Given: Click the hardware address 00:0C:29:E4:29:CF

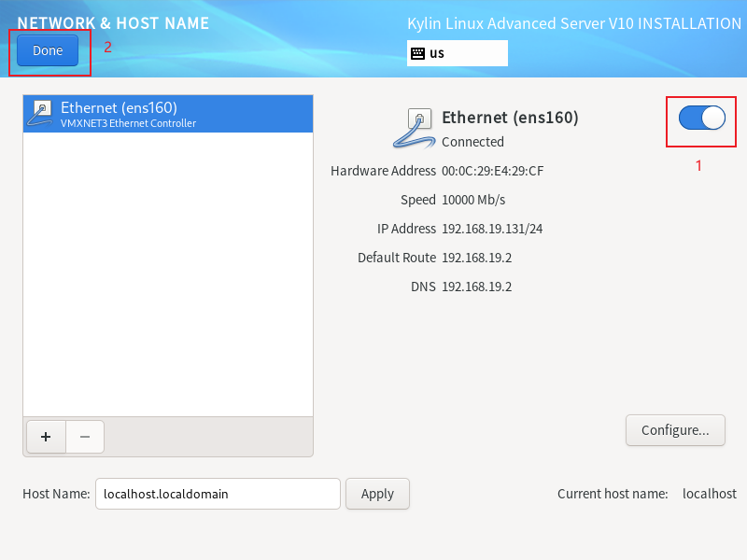Looking at the screenshot, I should (x=493, y=171).
